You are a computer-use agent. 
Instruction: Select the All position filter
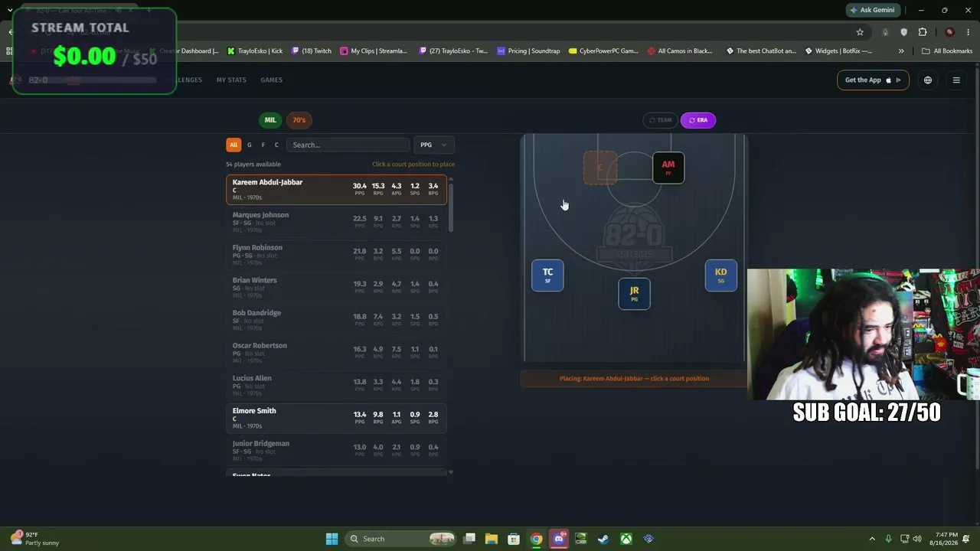coord(234,145)
